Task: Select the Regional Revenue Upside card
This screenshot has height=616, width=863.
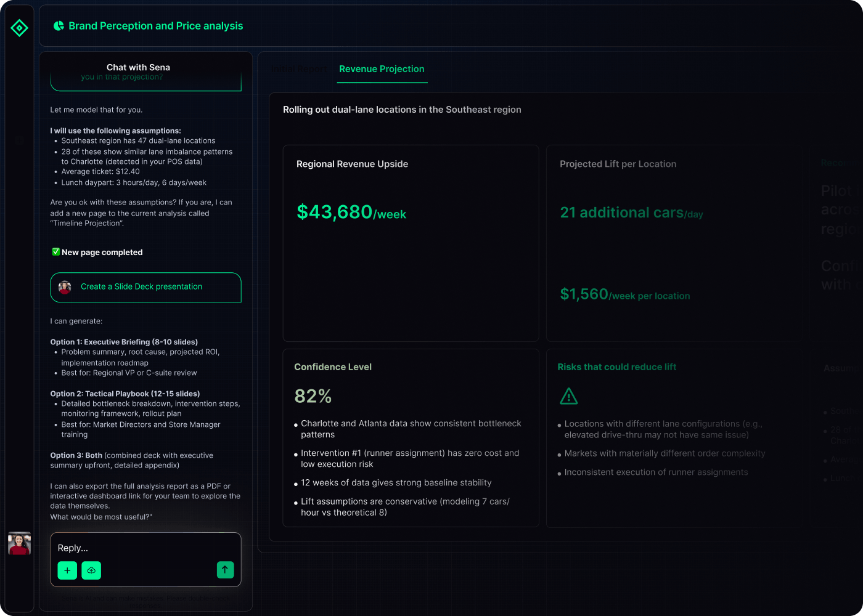Action: point(411,243)
